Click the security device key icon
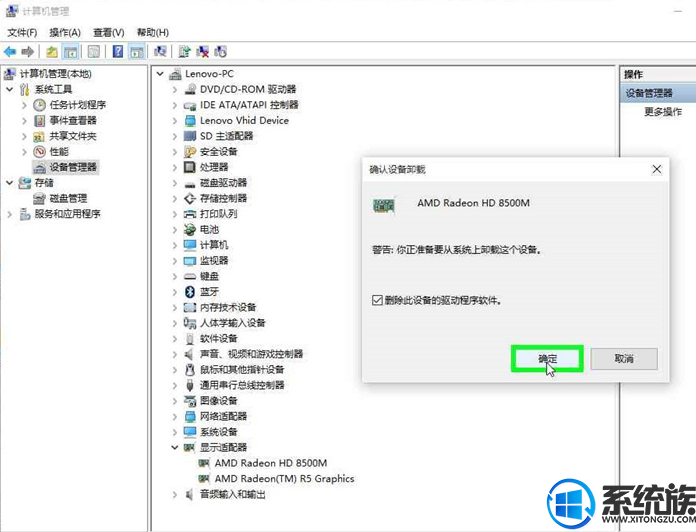Viewport: 696px width, 532px height. pyautogui.click(x=190, y=152)
